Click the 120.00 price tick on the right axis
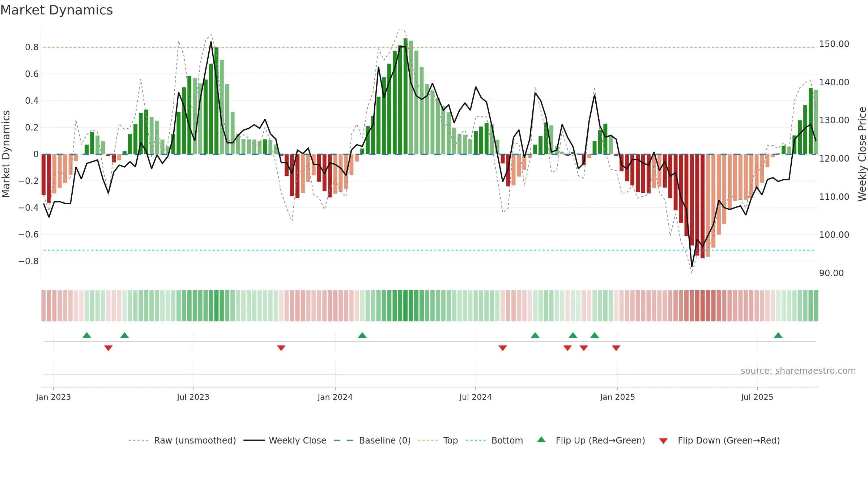The width and height of the screenshot is (868, 488). pyautogui.click(x=834, y=159)
